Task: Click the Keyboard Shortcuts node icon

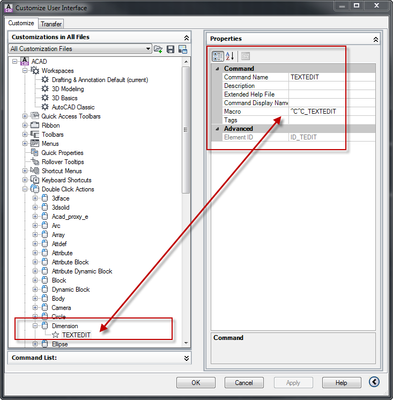Action: [35, 180]
